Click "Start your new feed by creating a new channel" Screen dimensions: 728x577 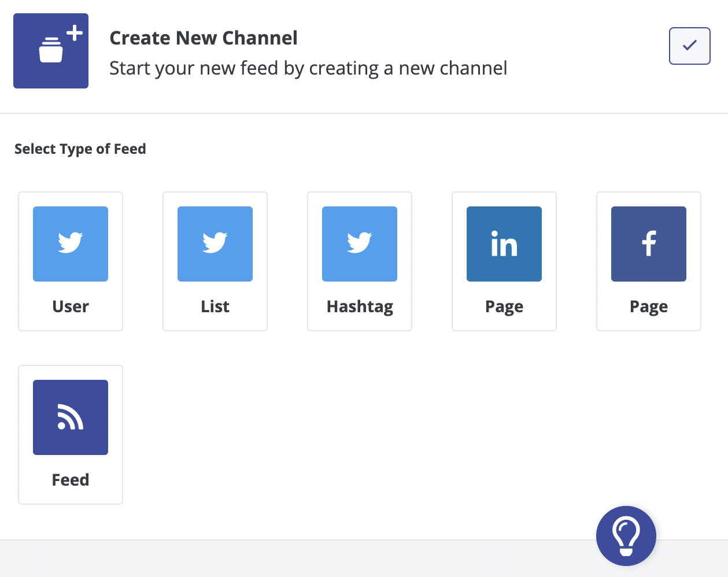(x=308, y=68)
